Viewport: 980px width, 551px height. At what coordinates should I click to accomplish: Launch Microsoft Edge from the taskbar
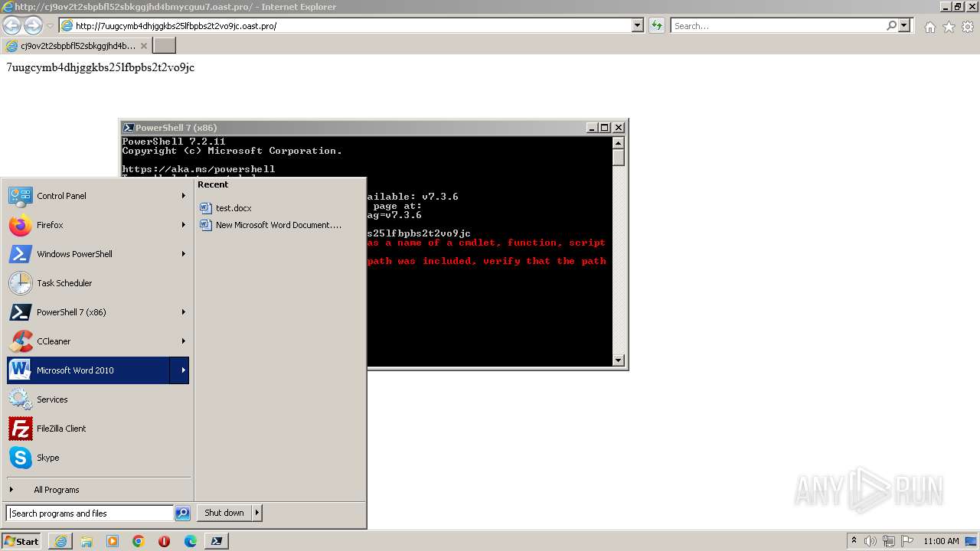[191, 541]
